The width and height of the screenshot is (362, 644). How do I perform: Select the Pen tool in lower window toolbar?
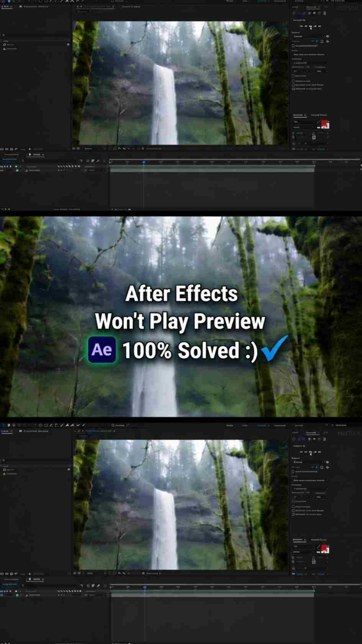pyautogui.click(x=51, y=425)
